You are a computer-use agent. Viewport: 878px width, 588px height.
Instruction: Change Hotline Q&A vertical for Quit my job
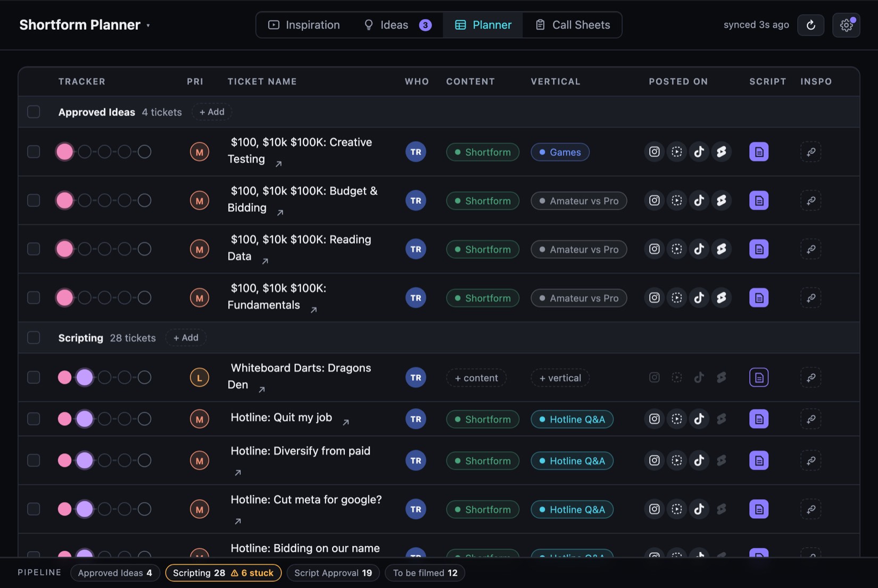point(572,419)
